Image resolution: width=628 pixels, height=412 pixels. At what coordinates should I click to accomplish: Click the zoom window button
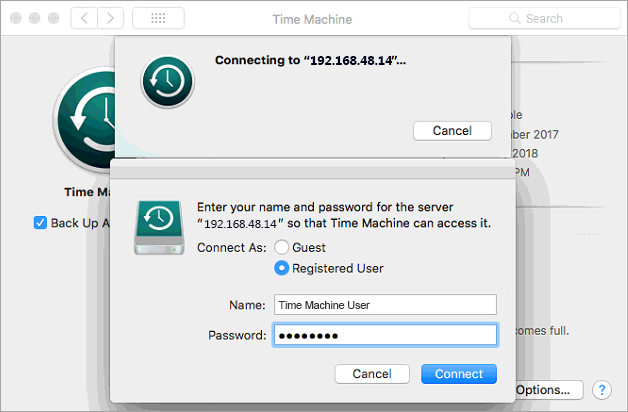(53, 18)
